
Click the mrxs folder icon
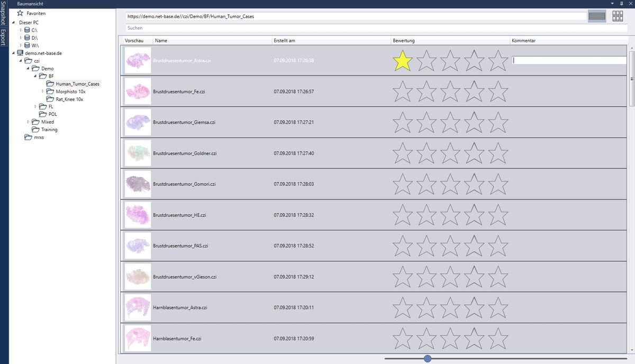point(29,137)
